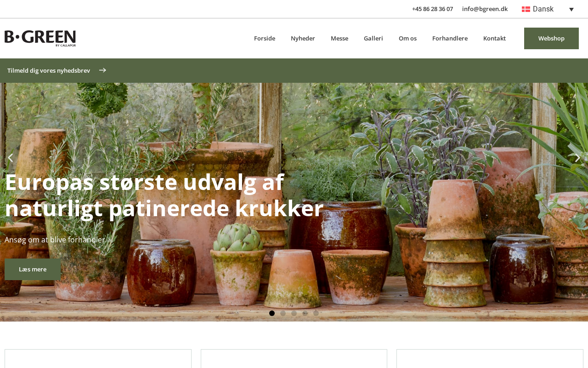This screenshot has width=588, height=368.
Task: Expand language selector triangle arrow
Action: 571,10
